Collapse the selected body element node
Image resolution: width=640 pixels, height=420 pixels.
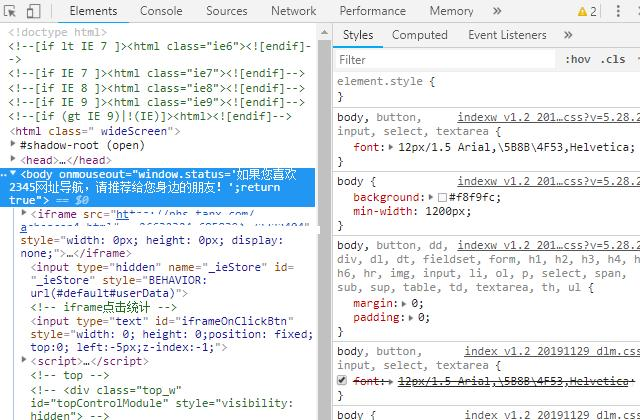[x=13, y=173]
